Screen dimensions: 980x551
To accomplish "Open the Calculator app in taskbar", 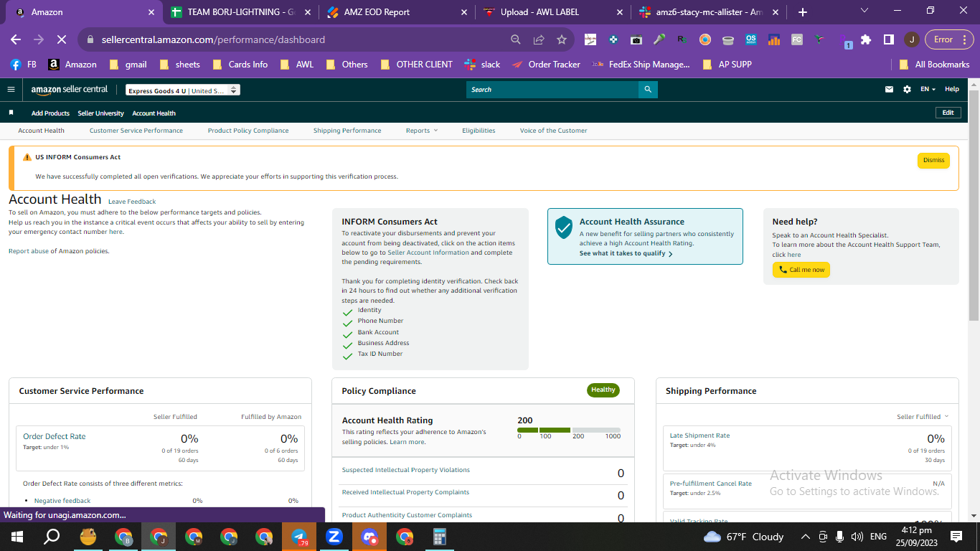I will point(440,536).
